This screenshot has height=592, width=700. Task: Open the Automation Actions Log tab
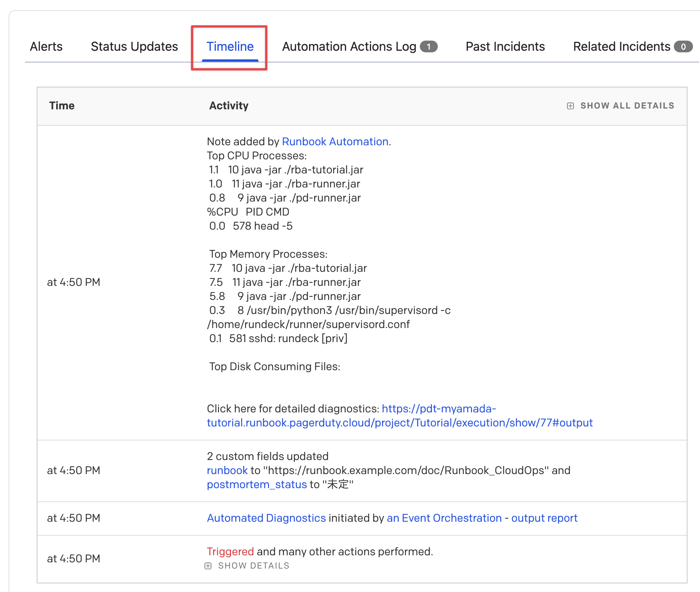coord(360,46)
